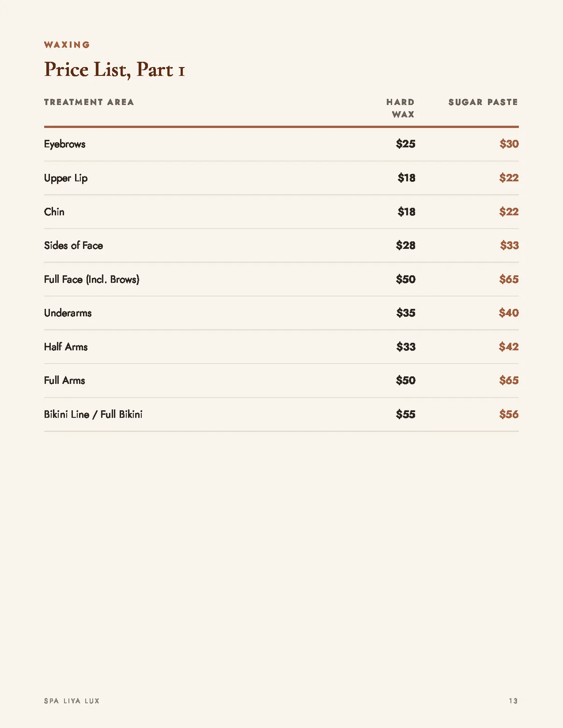Click the $30 Eyebrows sugar paste price
Viewport: 563px width, 728px height.
pos(509,144)
